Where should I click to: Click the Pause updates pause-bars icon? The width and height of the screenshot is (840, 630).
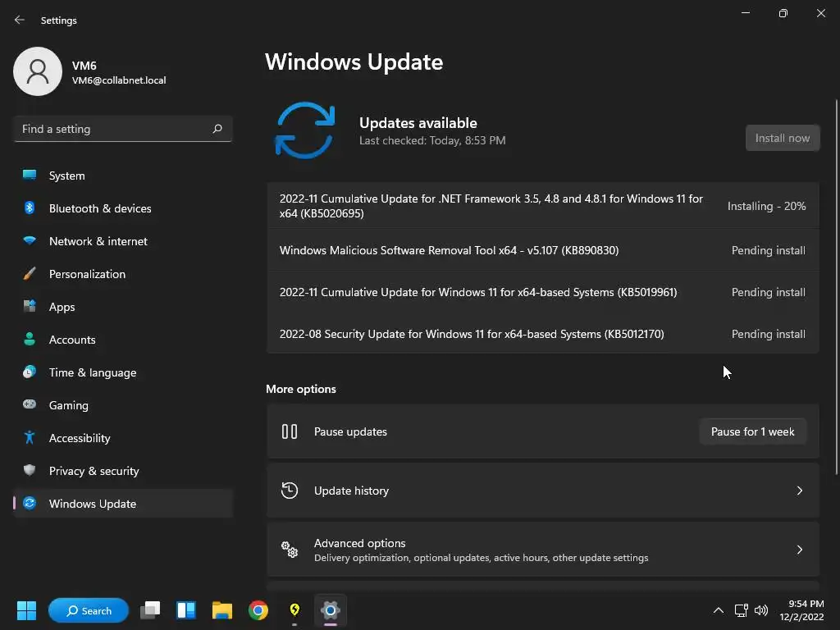pos(290,431)
